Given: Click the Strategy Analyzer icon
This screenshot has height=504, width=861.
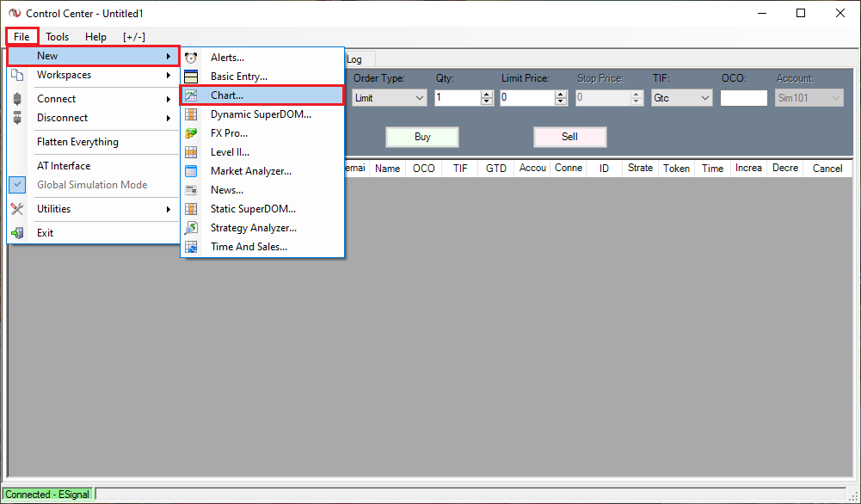Looking at the screenshot, I should point(191,228).
